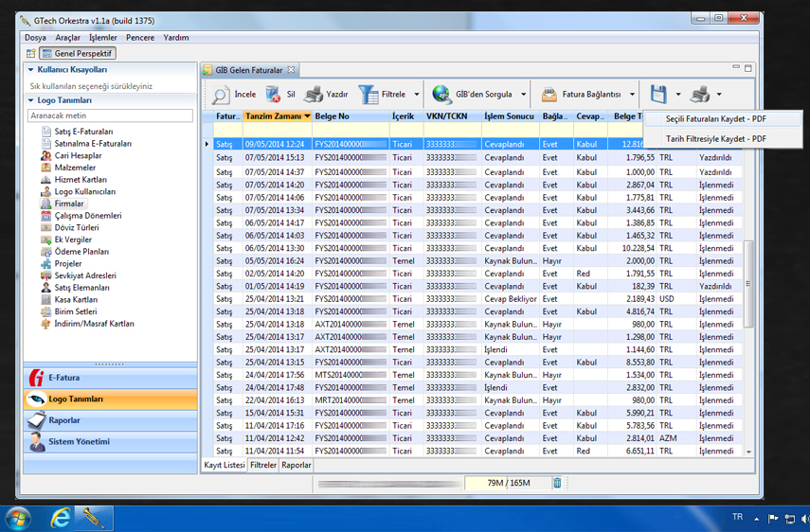The image size is (810, 532).
Task: Click the floppy disk save icon
Action: [657, 95]
